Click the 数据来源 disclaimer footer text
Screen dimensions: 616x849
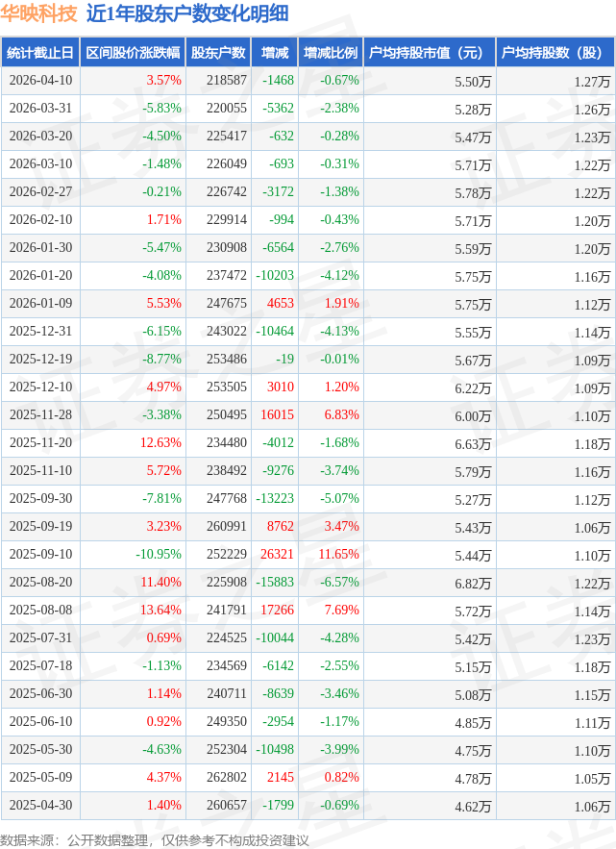155,839
